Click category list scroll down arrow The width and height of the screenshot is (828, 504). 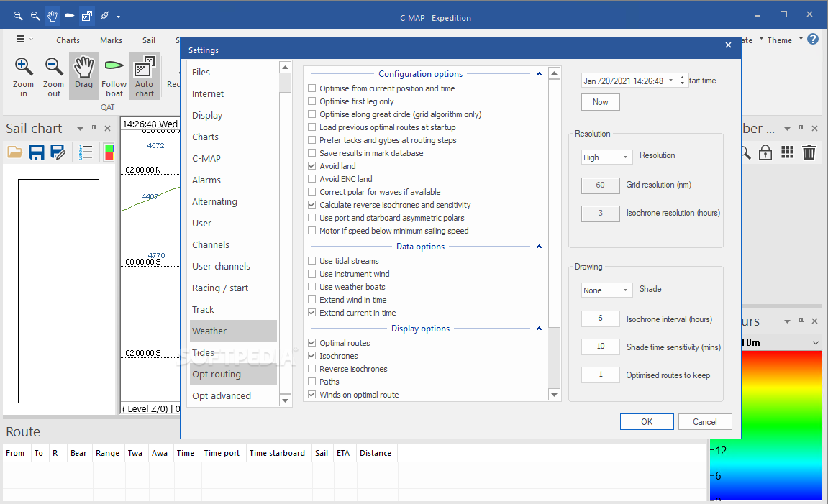[x=285, y=400]
